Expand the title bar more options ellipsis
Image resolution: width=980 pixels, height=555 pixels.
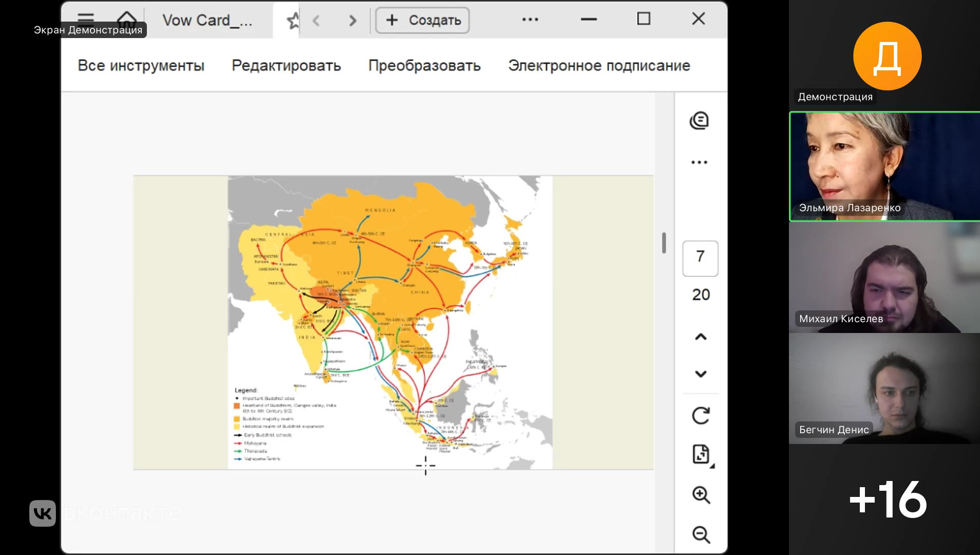(530, 20)
